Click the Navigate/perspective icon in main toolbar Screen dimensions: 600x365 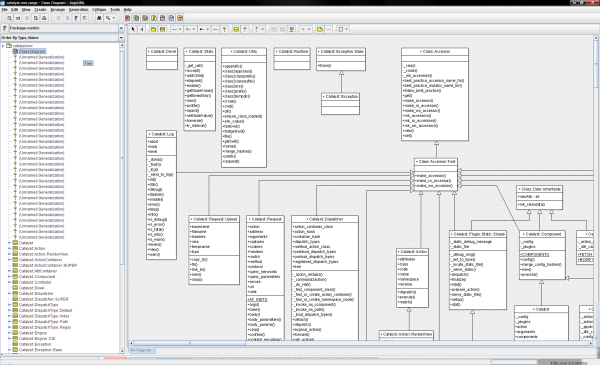(x=76, y=18)
